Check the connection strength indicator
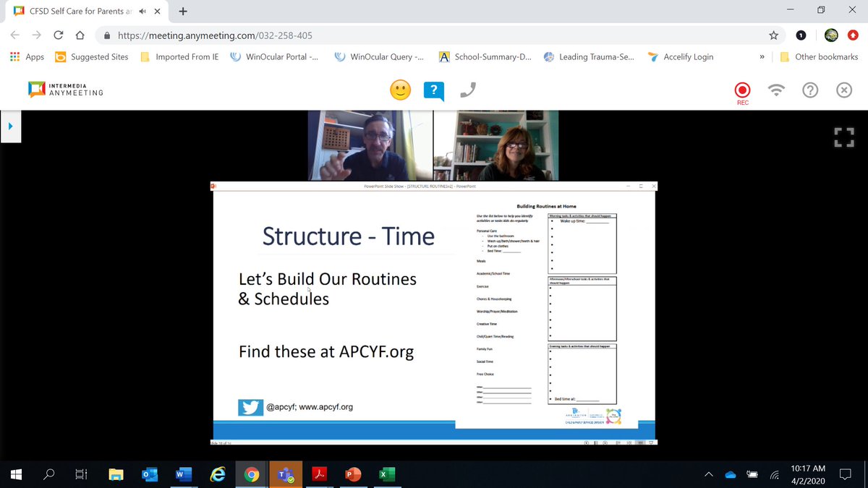Screen dimensions: 868x488 [776, 90]
